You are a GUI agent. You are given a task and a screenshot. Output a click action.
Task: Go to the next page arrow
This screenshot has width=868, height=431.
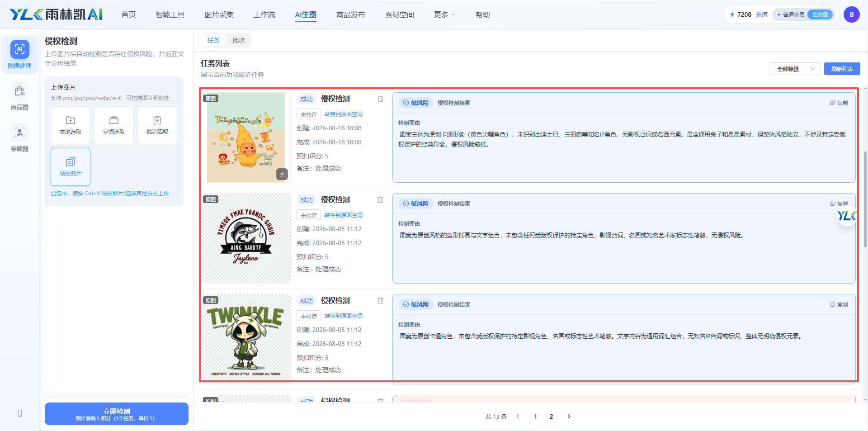[569, 417]
